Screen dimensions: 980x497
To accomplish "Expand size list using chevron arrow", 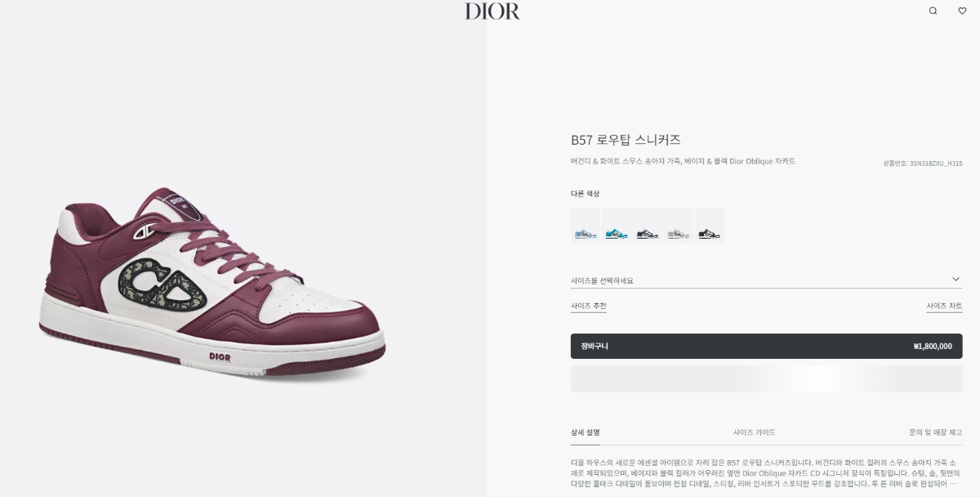I will [955, 280].
